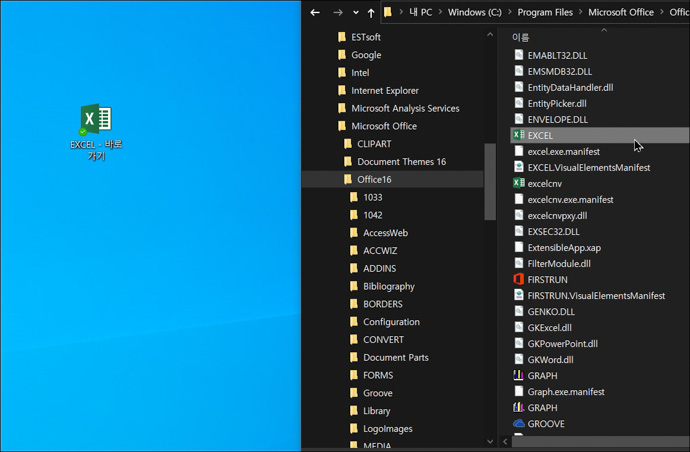Select EntityDataHandler.dll file icon
Image resolution: width=690 pixels, height=452 pixels.
(519, 87)
